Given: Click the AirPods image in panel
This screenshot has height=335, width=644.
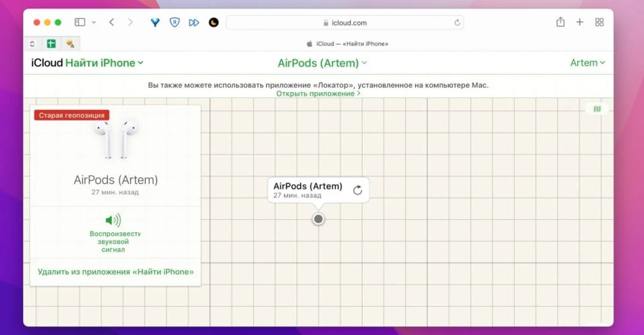Looking at the screenshot, I should click(115, 139).
